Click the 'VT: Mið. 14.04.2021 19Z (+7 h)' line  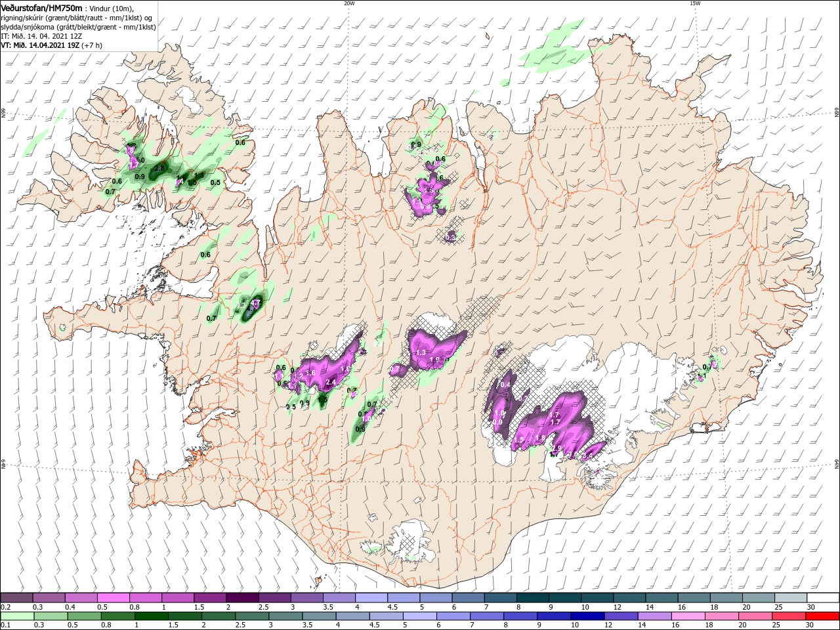click(51, 45)
